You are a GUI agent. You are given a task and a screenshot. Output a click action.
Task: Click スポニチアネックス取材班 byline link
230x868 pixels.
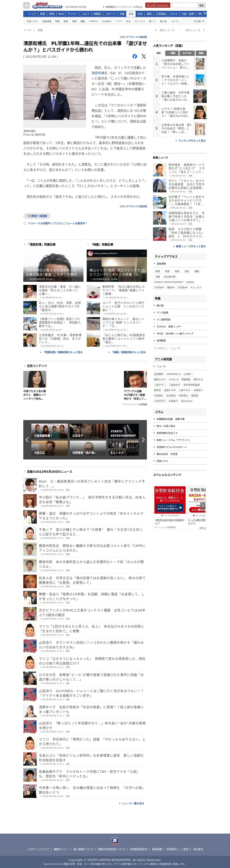pyautogui.click(x=133, y=37)
